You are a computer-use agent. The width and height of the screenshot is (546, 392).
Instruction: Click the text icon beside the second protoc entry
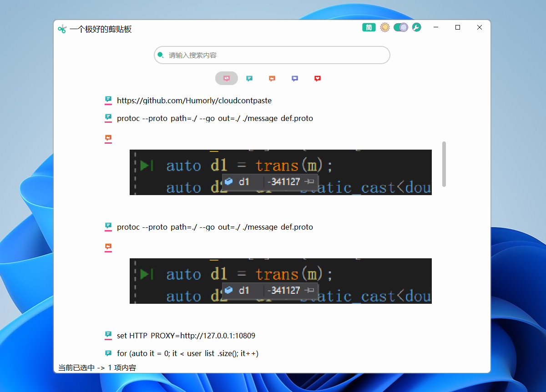pos(108,226)
